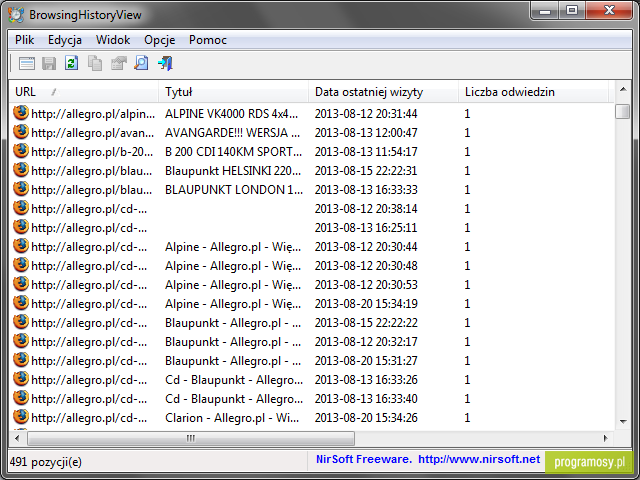Select the http://allegro.pl/blau... URL of HELSINKI row

pos(92,171)
